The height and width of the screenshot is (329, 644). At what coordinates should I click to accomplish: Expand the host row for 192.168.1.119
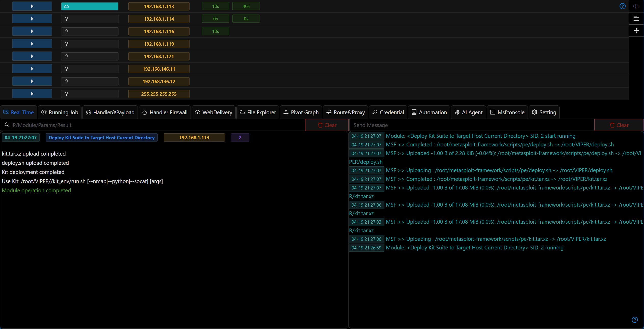point(32,44)
